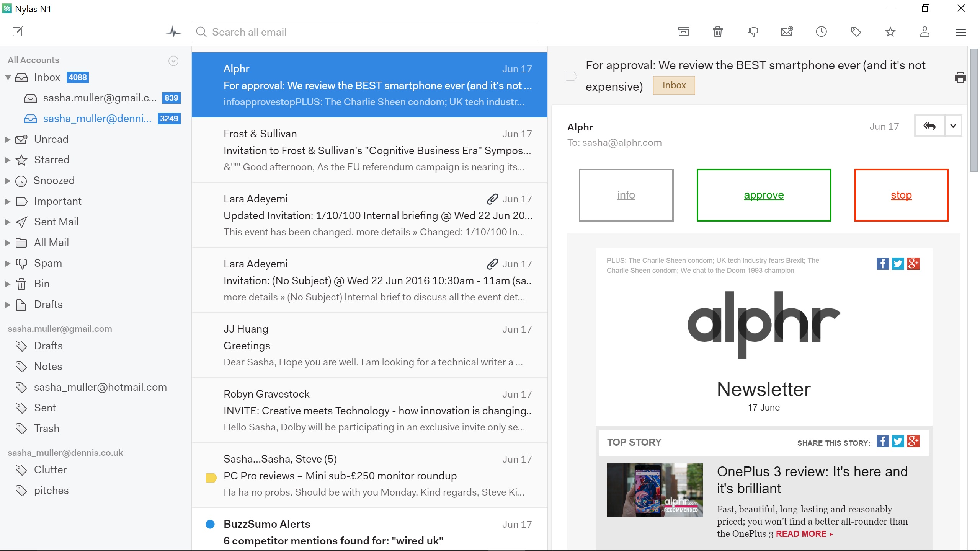Snooze the selected email
Screen dimensions: 980x551
point(821,32)
